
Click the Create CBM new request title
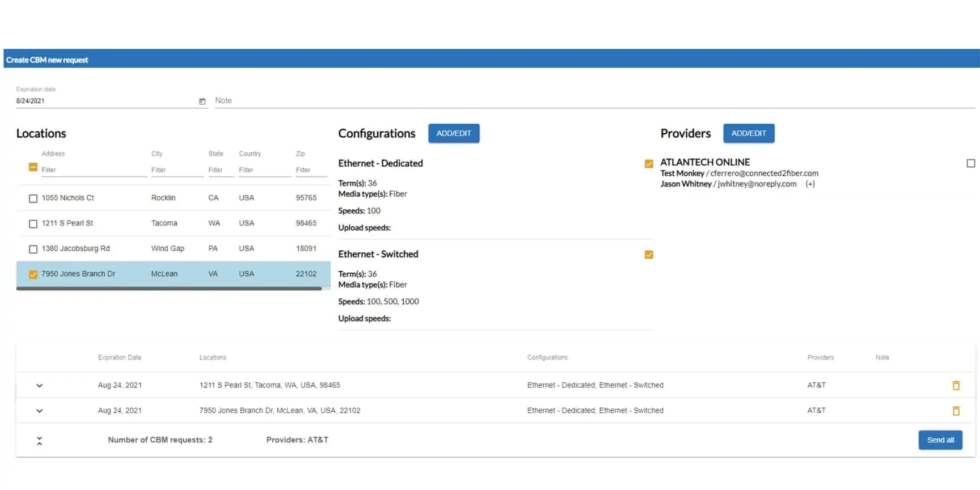coord(47,60)
